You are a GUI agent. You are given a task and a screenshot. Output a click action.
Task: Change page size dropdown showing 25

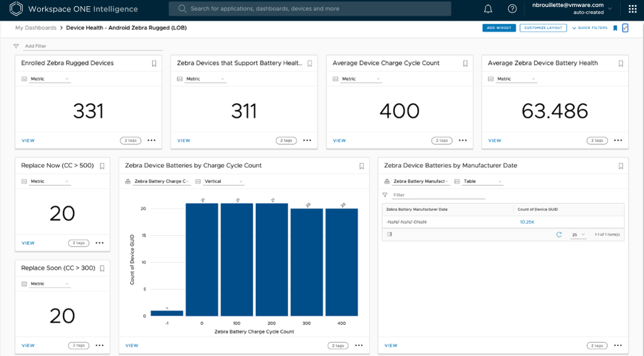579,235
